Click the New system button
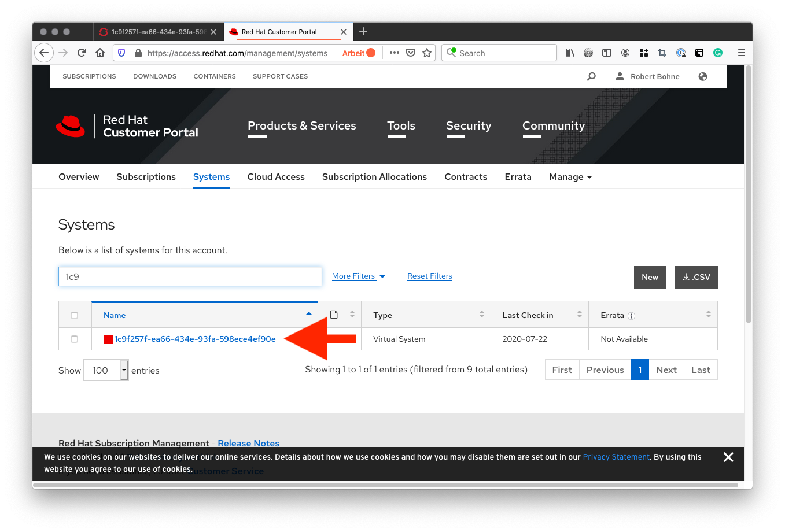785x532 pixels. point(650,277)
